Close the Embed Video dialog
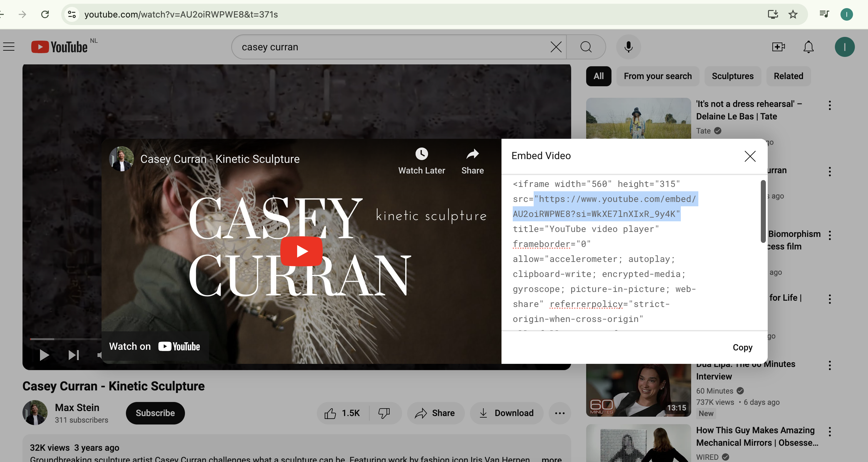 pyautogui.click(x=750, y=156)
